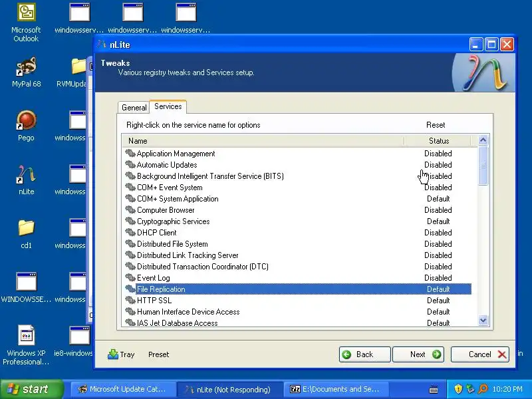This screenshot has width=532, height=399.
Task: Select Distributed File System service
Action: pos(172,244)
